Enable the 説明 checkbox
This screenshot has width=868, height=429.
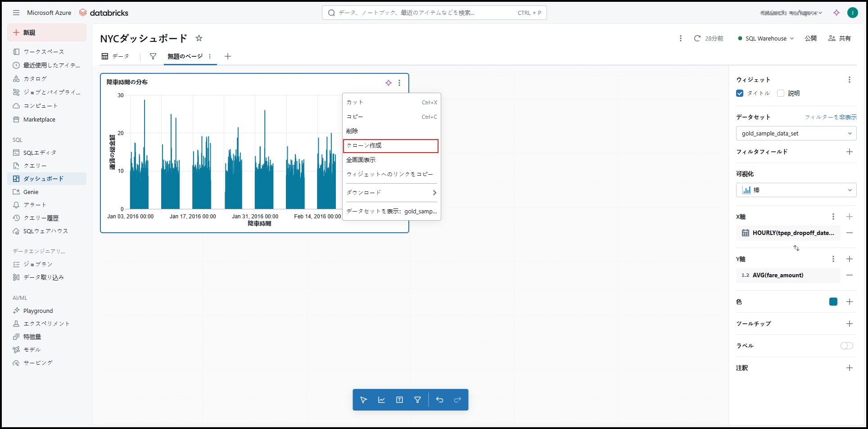(x=781, y=93)
